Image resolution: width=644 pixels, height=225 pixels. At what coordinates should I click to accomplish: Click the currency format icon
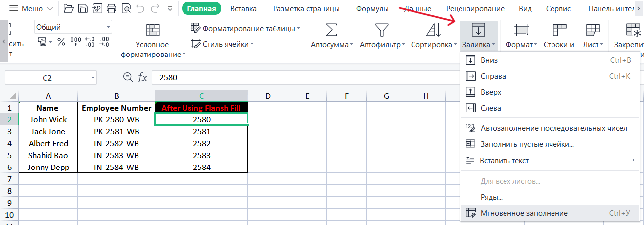(x=43, y=42)
